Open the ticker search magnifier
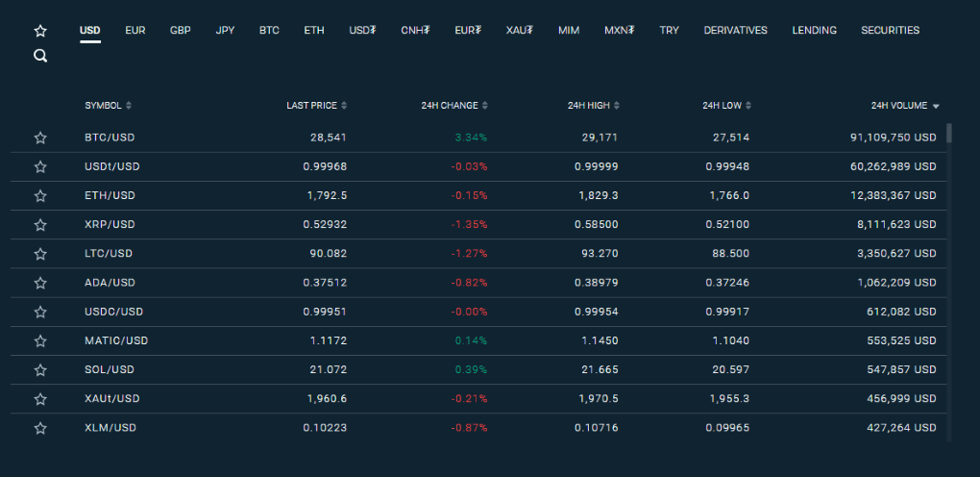This screenshot has width=980, height=477. pyautogui.click(x=40, y=57)
